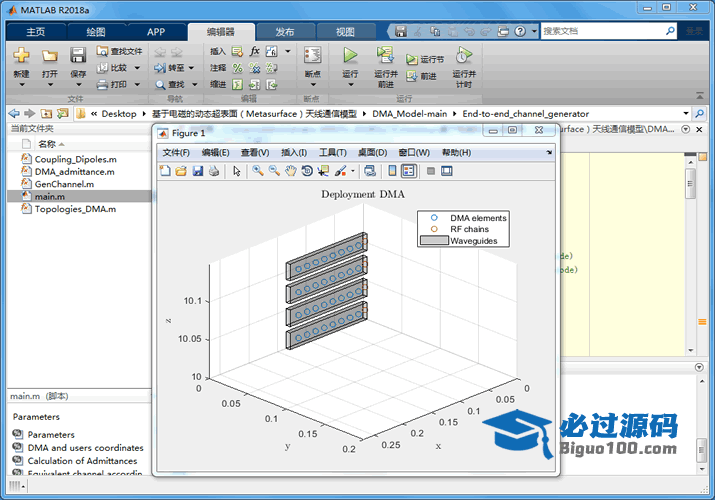Toggle Zoom Out tool in Figure 1

[x=274, y=171]
